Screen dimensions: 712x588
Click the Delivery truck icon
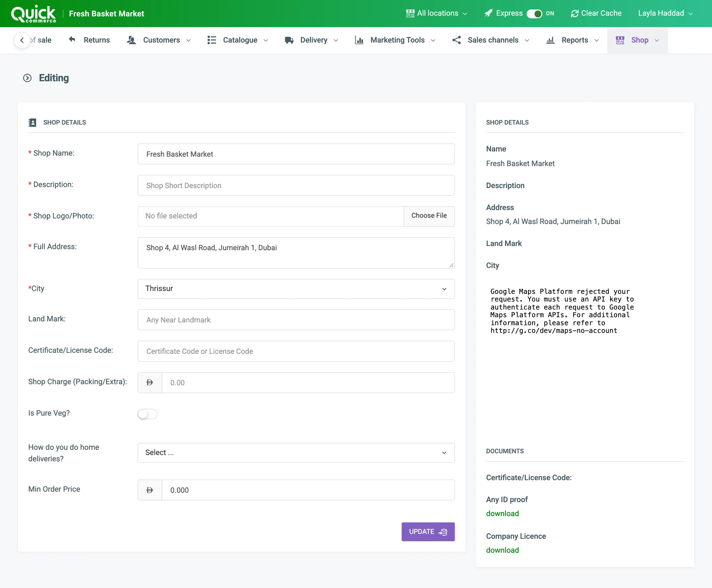(289, 40)
